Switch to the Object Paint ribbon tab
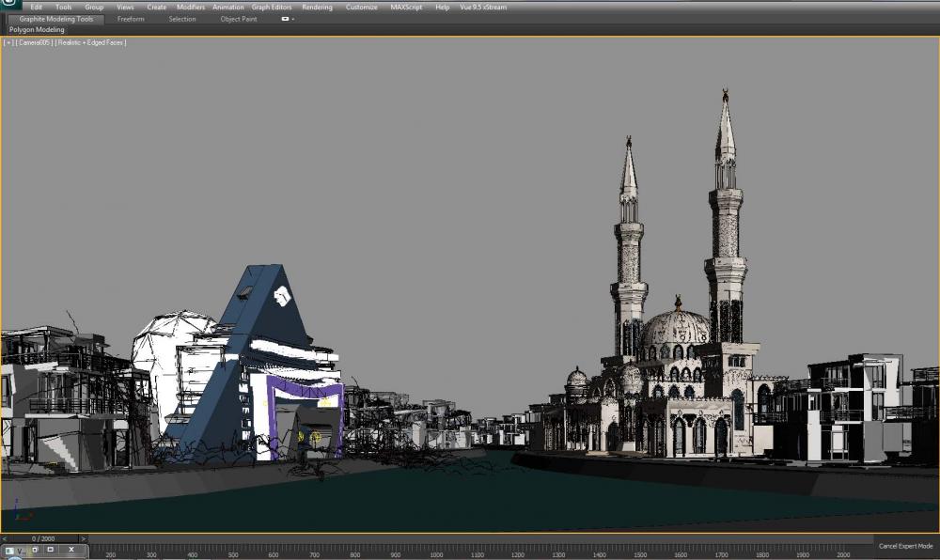The image size is (940, 560). (x=239, y=19)
